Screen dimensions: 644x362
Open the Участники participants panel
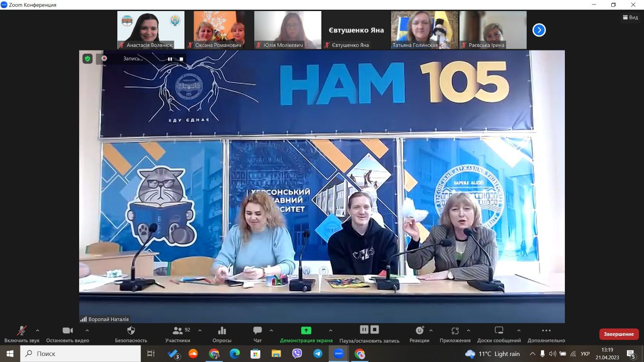pos(178,331)
